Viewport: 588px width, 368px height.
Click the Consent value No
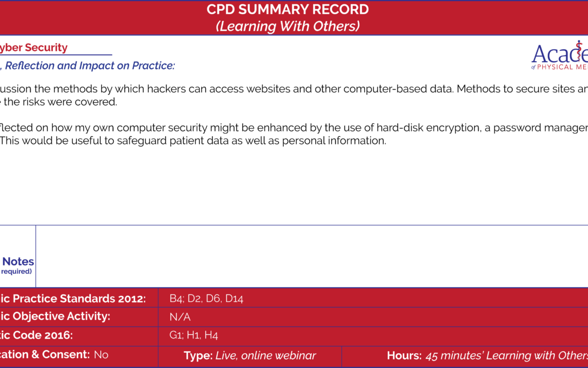101,354
